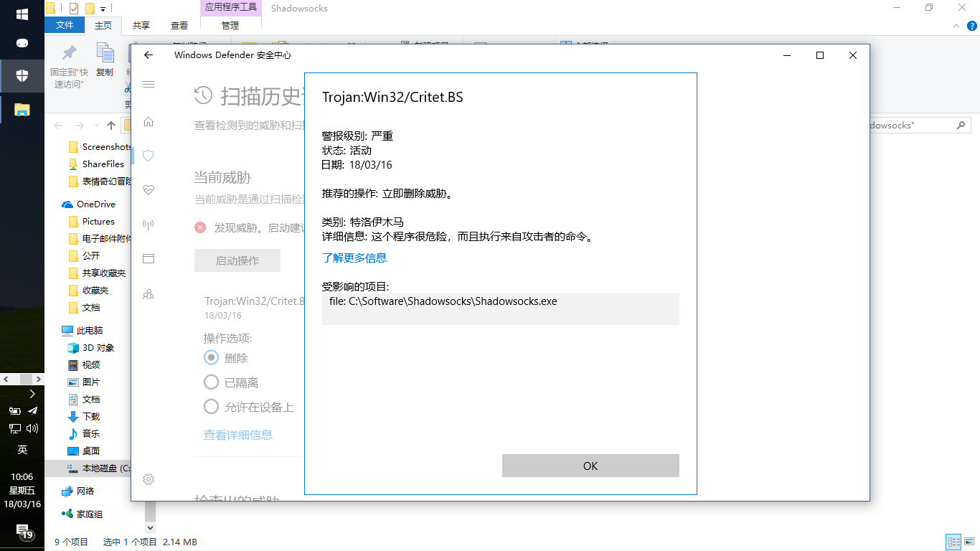980x551 pixels.
Task: Show hidden tray icons chevron
Action: click(32, 394)
